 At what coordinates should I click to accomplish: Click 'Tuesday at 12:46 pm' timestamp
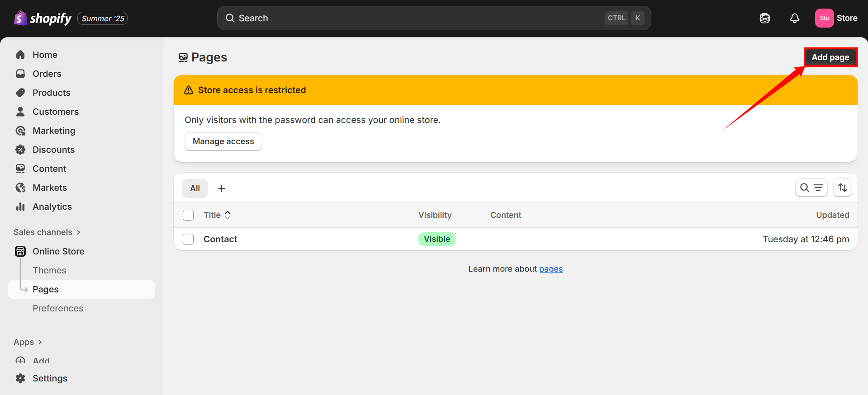[x=806, y=239]
